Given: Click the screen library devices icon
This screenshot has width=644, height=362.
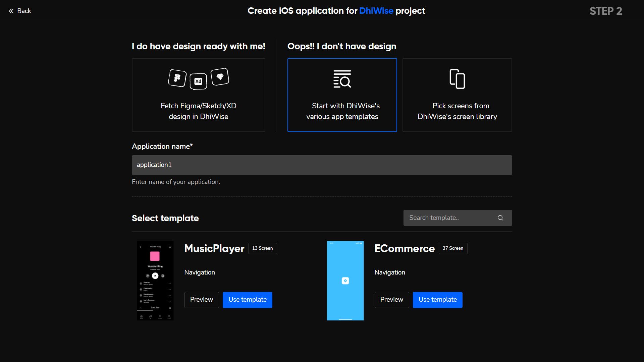Looking at the screenshot, I should [x=457, y=79].
